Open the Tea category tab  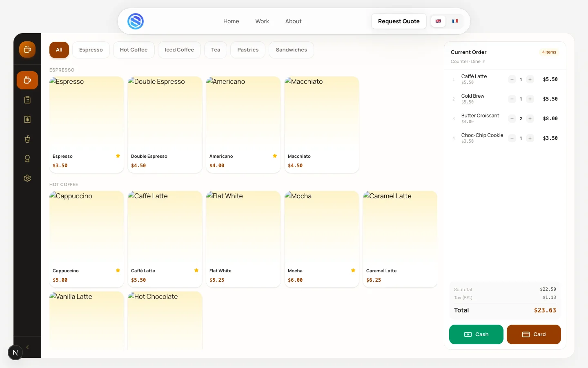click(216, 50)
